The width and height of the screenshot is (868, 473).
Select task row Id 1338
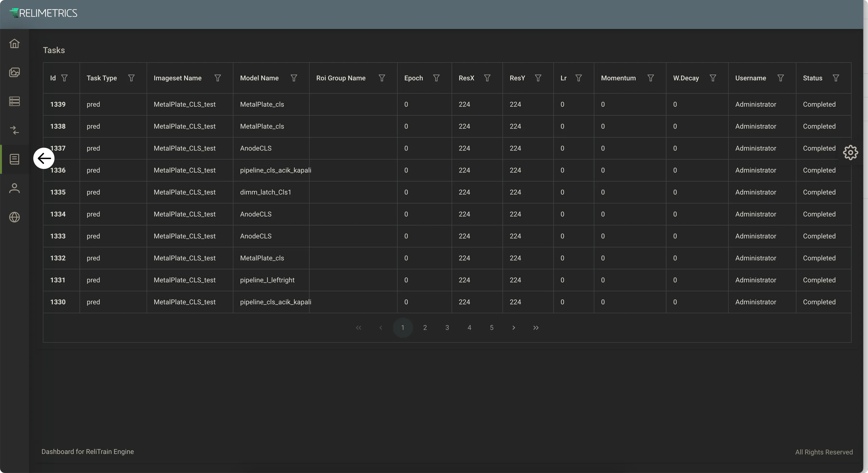(x=447, y=126)
